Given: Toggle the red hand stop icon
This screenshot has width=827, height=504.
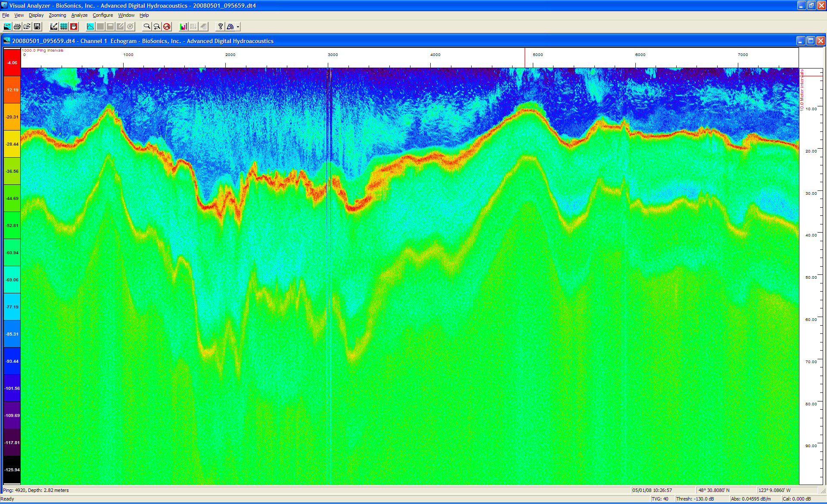Looking at the screenshot, I should pyautogui.click(x=74, y=27).
